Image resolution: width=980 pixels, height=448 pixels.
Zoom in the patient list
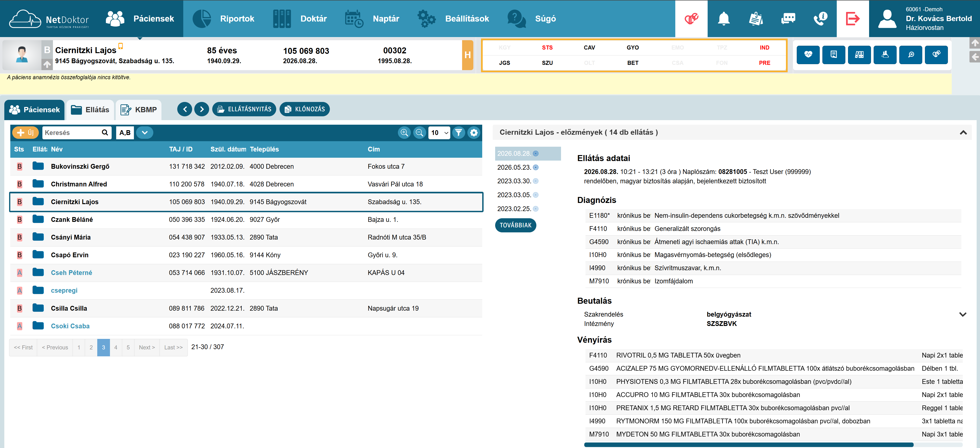pyautogui.click(x=404, y=133)
